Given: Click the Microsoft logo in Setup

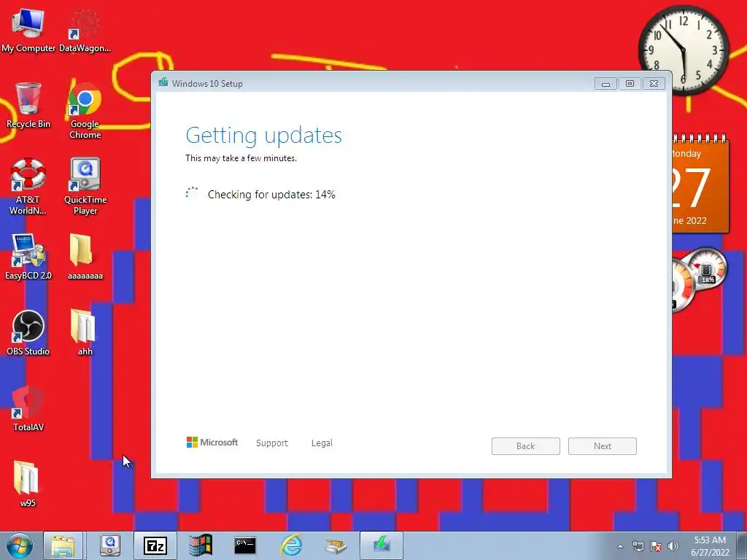Looking at the screenshot, I should tap(212, 443).
